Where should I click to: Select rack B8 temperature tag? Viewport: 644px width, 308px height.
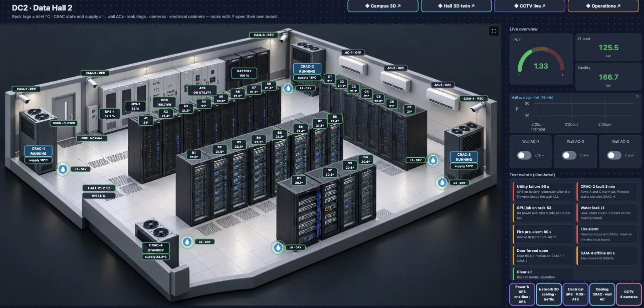[x=335, y=119]
